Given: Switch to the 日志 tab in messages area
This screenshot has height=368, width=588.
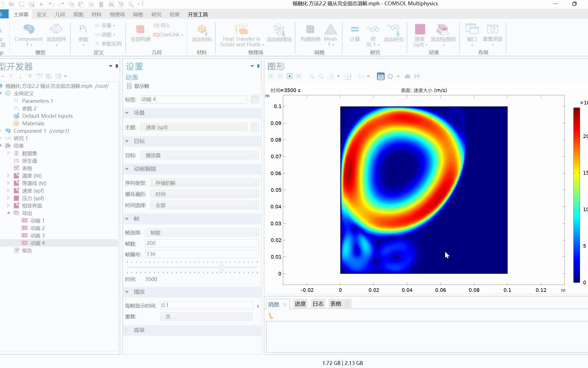Looking at the screenshot, I should coord(318,304).
